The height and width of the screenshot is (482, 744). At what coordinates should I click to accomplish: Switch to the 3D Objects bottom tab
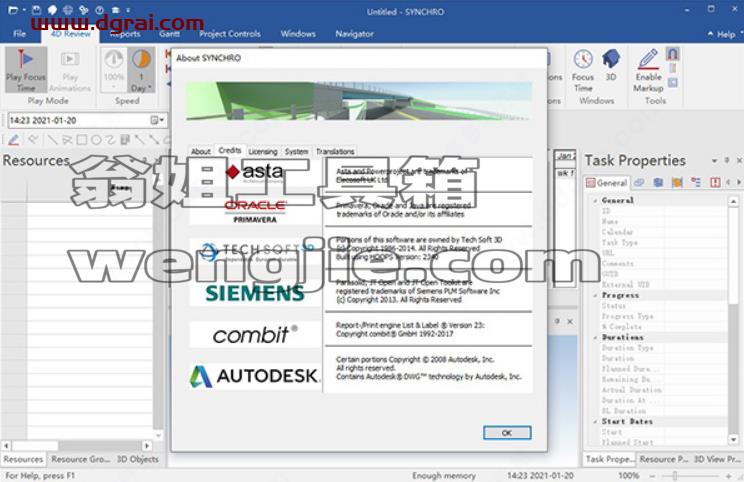click(138, 459)
